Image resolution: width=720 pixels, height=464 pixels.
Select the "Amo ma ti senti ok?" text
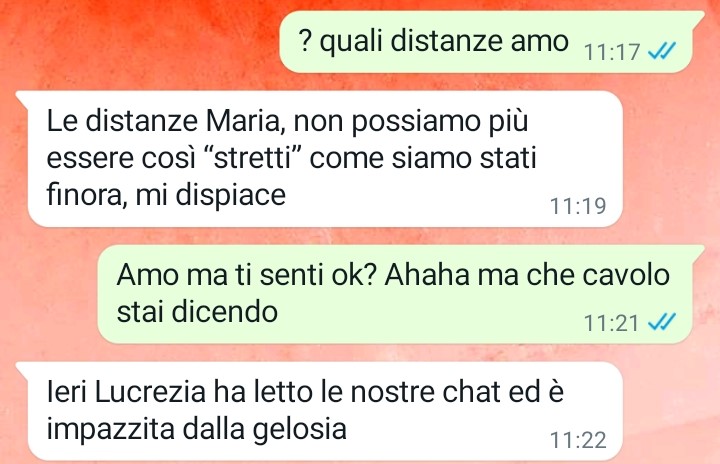tap(247, 275)
